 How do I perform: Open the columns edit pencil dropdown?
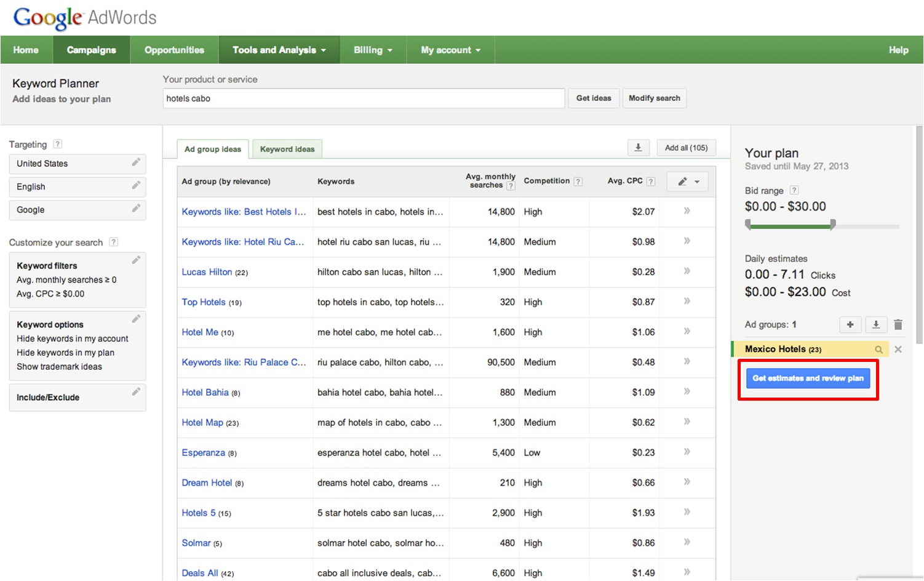pyautogui.click(x=688, y=182)
